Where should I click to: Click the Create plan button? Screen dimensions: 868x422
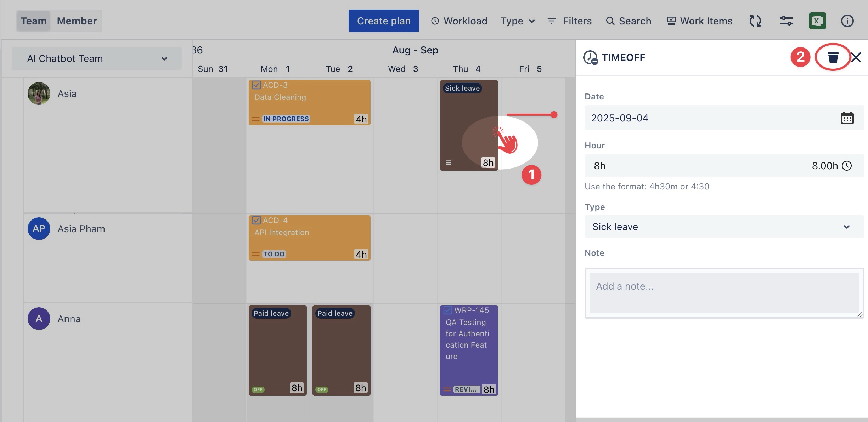(x=384, y=21)
